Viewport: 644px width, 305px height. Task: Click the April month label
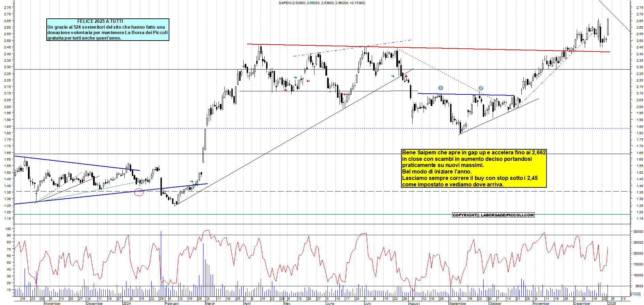tap(247, 303)
